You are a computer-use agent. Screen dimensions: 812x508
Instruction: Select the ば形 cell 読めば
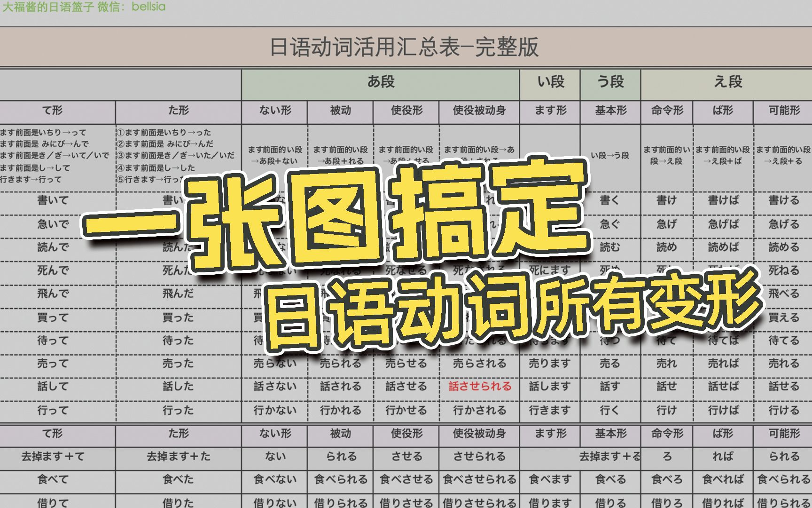click(724, 247)
